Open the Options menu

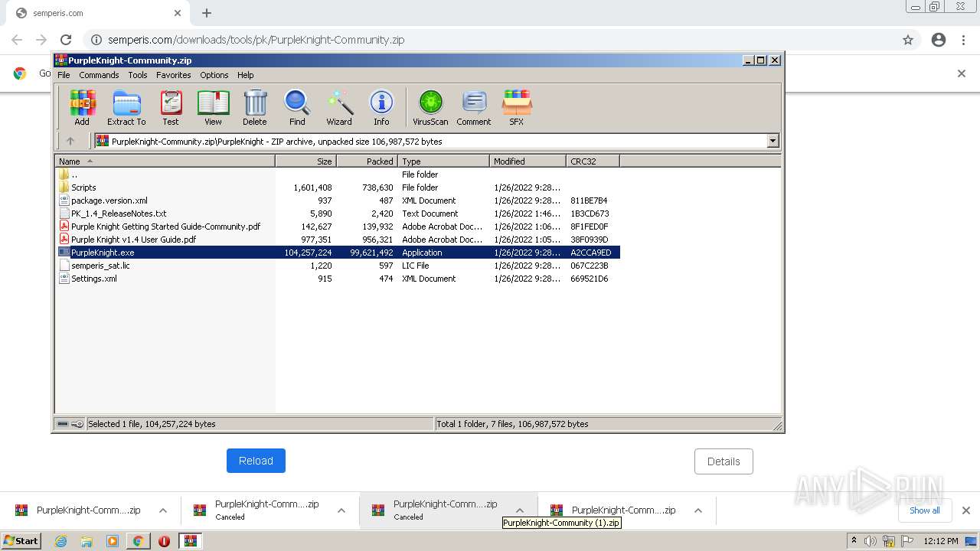tap(214, 75)
